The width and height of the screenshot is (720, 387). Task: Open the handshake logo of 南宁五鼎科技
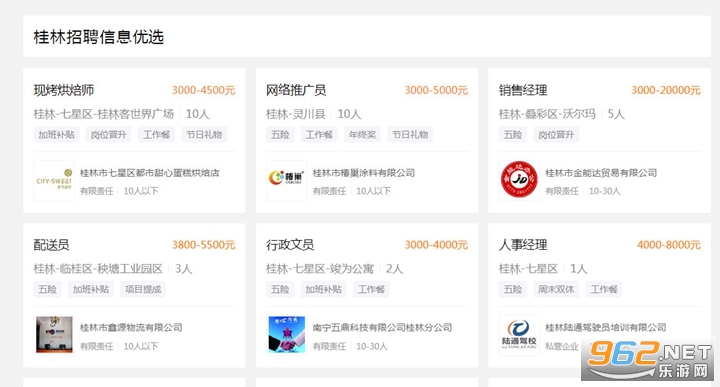point(287,335)
